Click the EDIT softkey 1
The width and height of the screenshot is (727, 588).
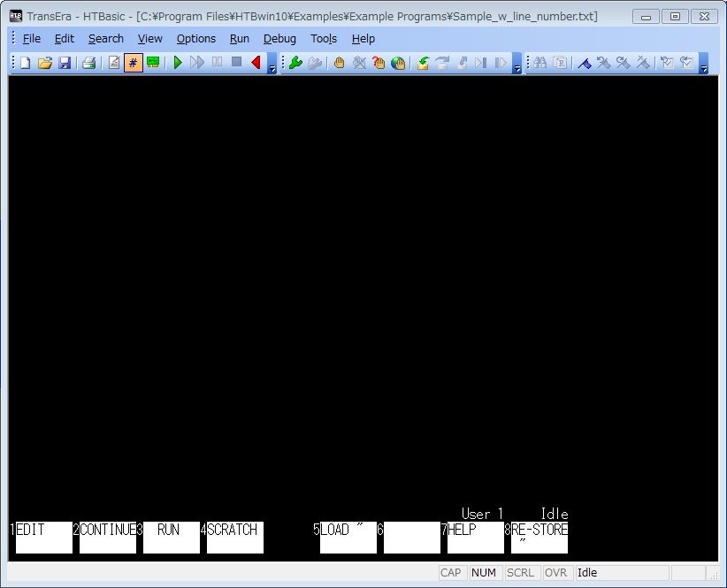click(x=44, y=538)
